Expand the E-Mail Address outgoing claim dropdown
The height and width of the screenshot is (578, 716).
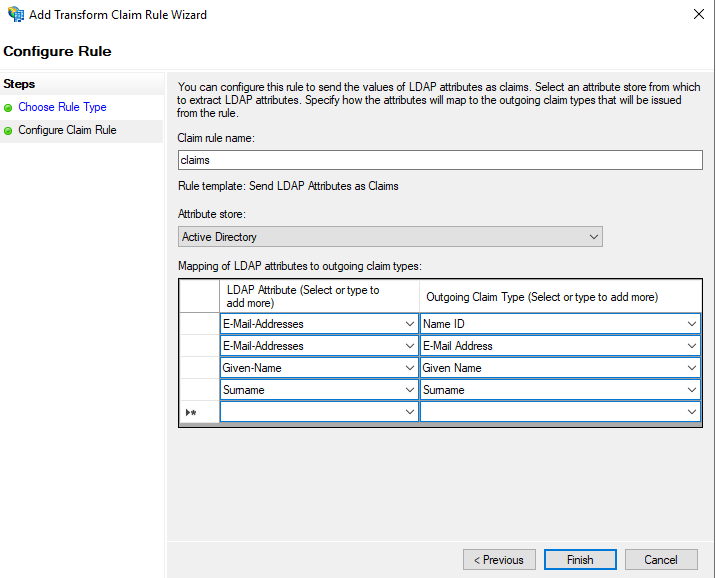[691, 346]
